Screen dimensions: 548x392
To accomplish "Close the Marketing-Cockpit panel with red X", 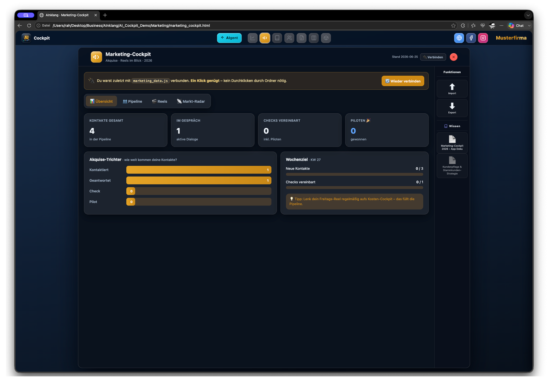I will point(453,57).
